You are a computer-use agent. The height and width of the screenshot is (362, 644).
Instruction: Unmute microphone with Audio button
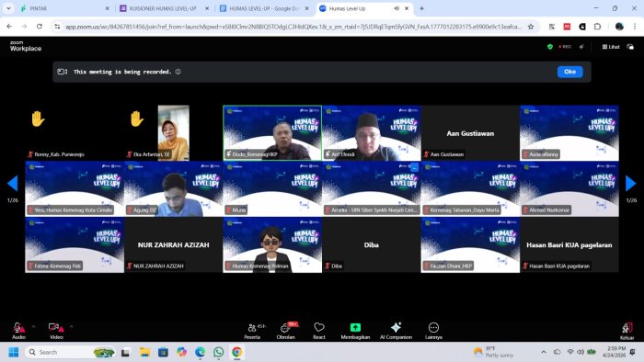[x=18, y=331]
